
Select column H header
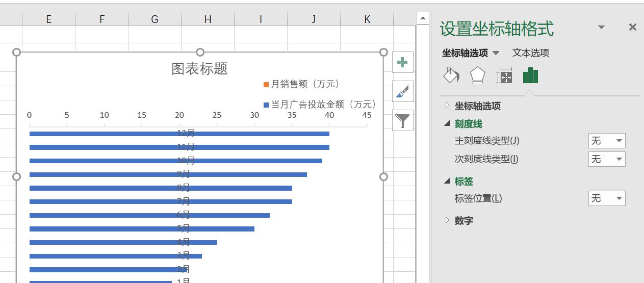[x=208, y=19]
